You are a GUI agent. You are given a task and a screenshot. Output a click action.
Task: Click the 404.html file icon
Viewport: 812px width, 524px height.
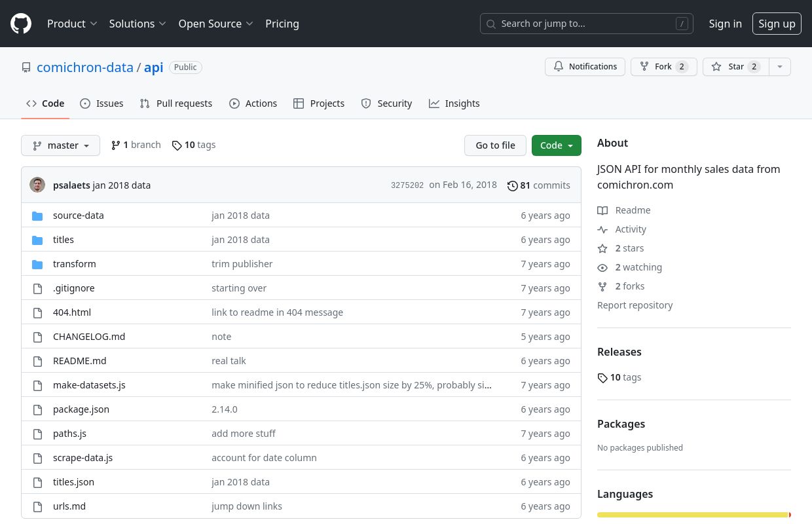37,312
